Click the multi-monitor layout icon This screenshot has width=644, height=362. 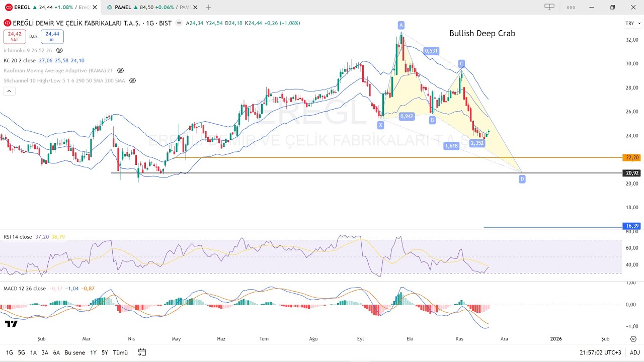(549, 7)
